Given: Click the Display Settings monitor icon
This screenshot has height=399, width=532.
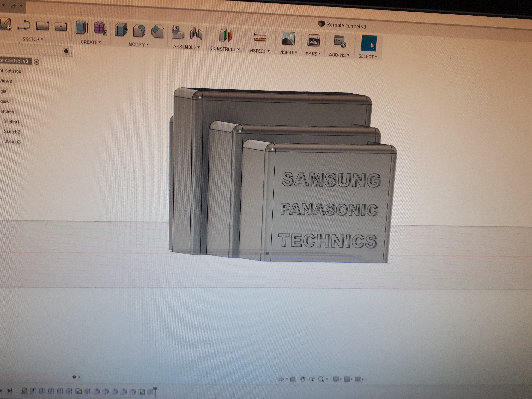Looking at the screenshot, I should click(x=336, y=379).
